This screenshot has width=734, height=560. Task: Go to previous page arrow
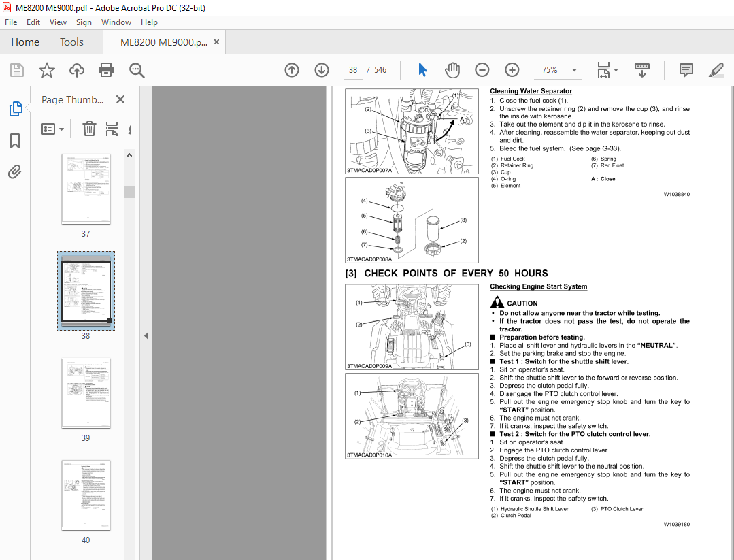click(292, 70)
